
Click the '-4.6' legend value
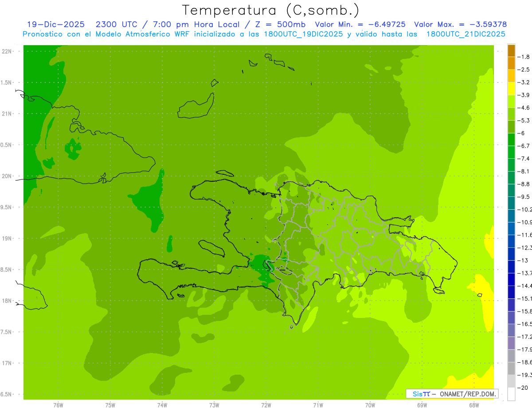(524, 108)
